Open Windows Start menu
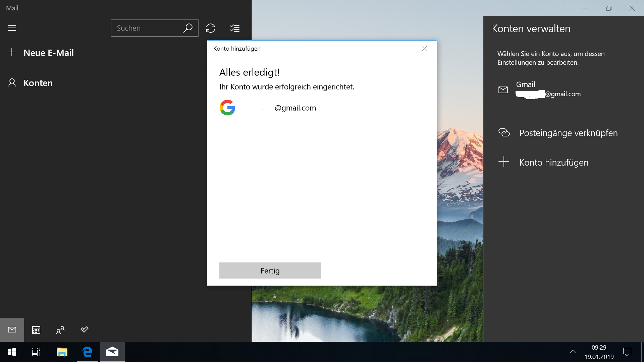Viewport: 644px width, 362px height. [x=12, y=352]
